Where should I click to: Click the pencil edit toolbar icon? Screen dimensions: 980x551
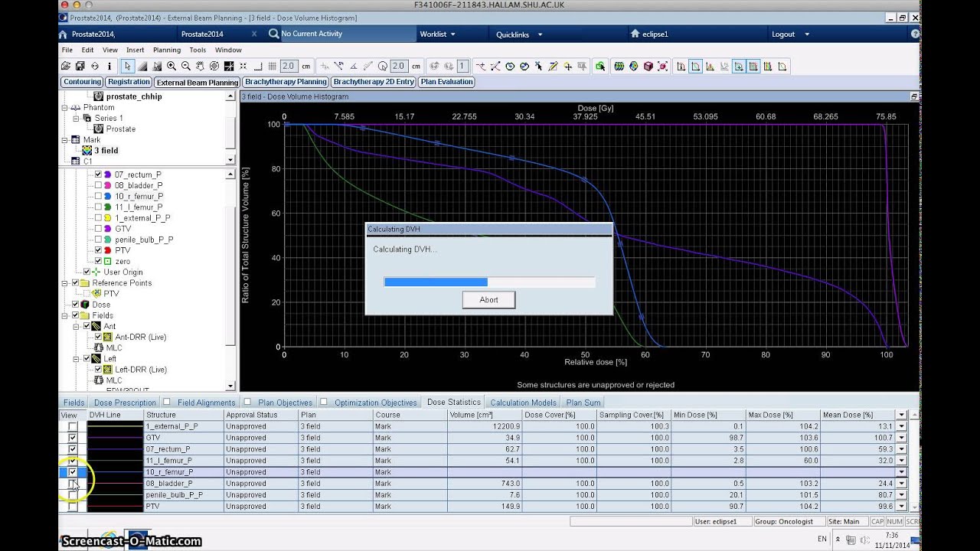[554, 66]
